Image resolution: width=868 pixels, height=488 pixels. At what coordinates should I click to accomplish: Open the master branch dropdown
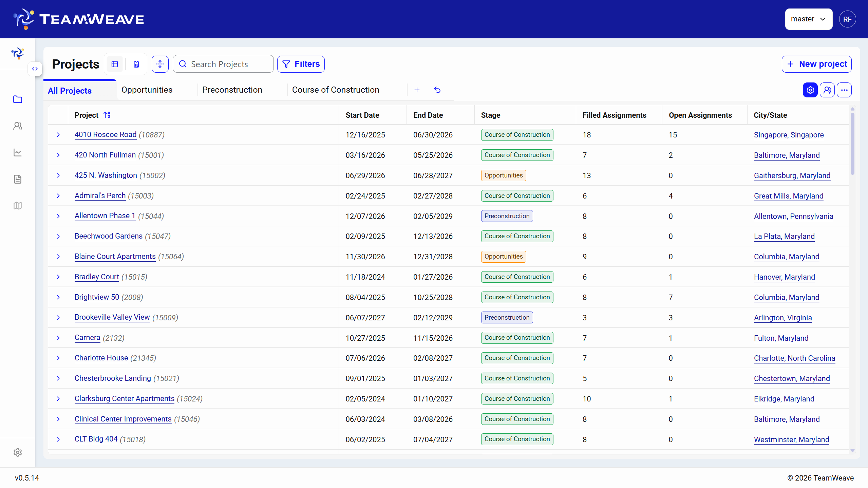(x=808, y=19)
